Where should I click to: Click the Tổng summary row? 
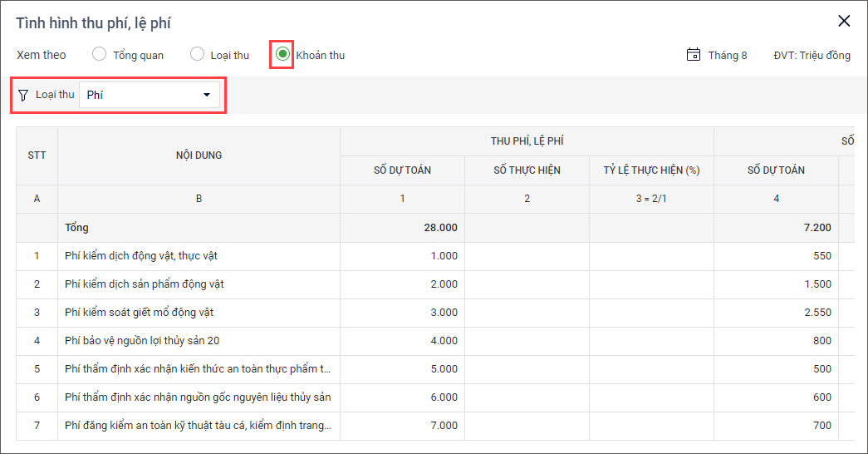point(77,228)
